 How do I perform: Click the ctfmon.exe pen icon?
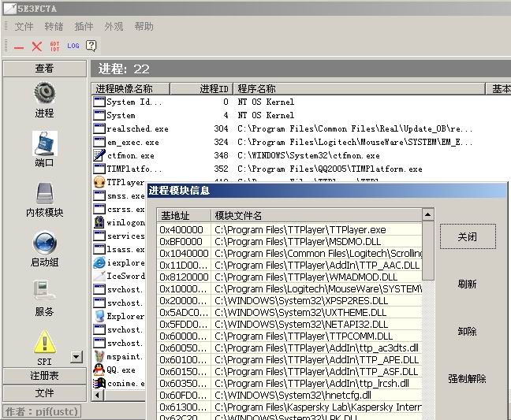coord(99,155)
